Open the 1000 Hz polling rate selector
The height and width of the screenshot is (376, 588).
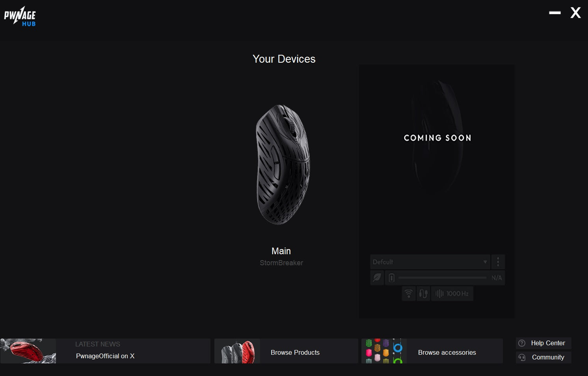[452, 294]
